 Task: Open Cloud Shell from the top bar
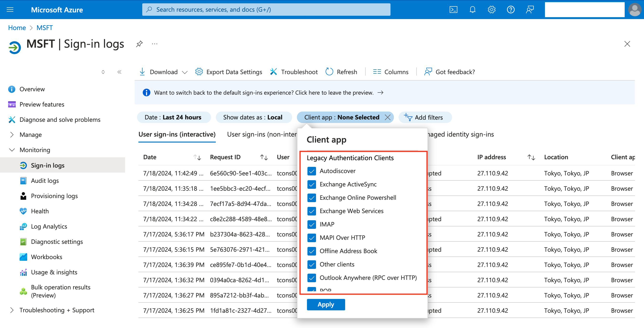[x=453, y=10]
